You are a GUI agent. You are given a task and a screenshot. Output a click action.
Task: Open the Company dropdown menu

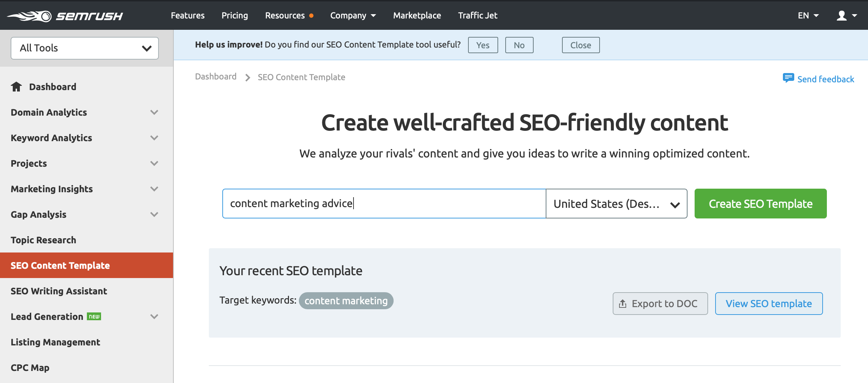point(353,15)
